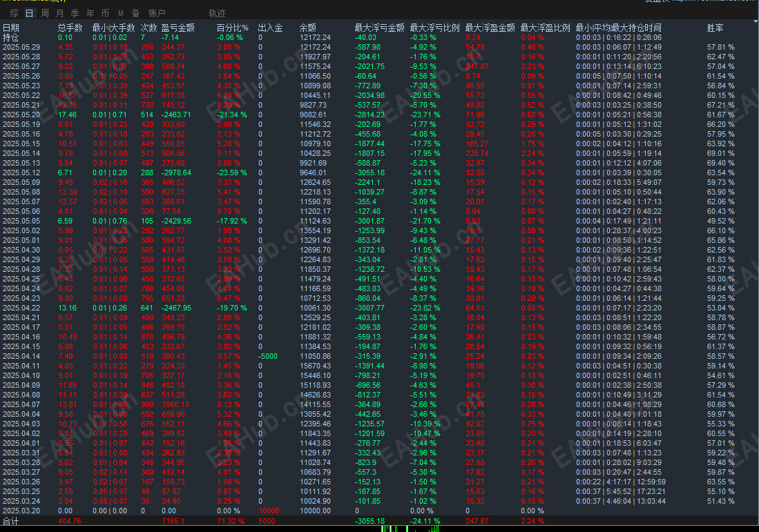759x532 pixels.
Task: Click the 胜率 column header
Action: (715, 28)
